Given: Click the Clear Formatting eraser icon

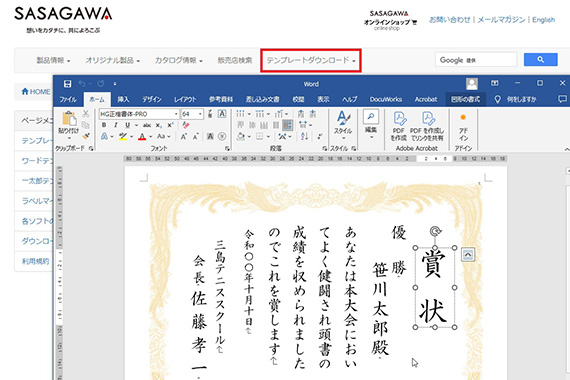Looking at the screenshot, I should pyautogui.click(x=186, y=125).
